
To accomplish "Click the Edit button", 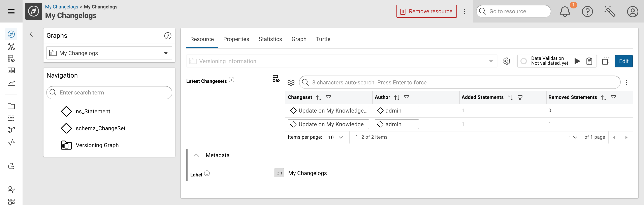I will click(x=624, y=61).
